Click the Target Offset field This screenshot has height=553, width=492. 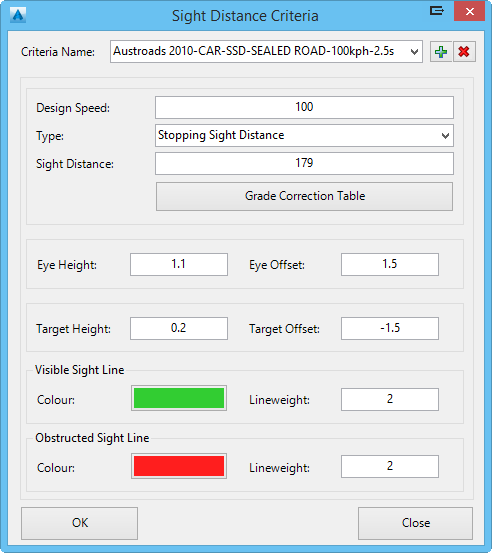coord(390,328)
